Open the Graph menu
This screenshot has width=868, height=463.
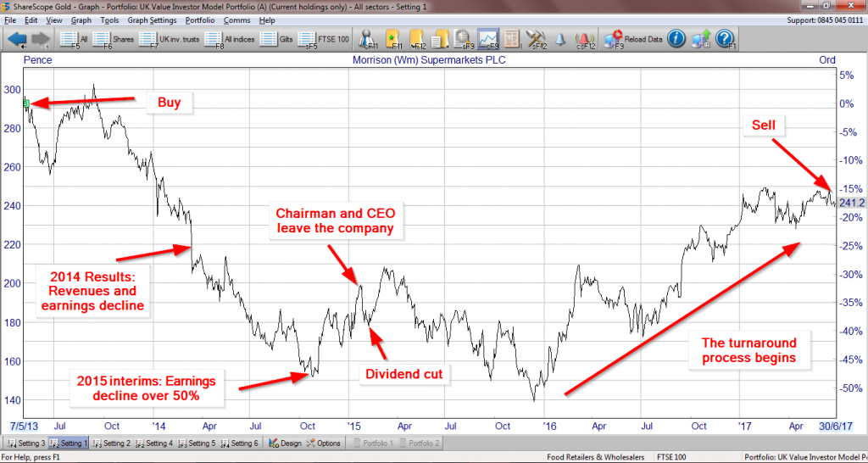(x=81, y=20)
